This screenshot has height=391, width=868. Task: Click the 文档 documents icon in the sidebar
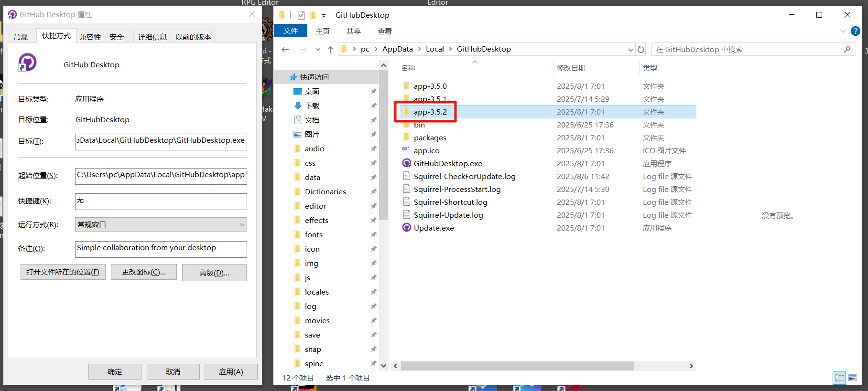click(298, 120)
